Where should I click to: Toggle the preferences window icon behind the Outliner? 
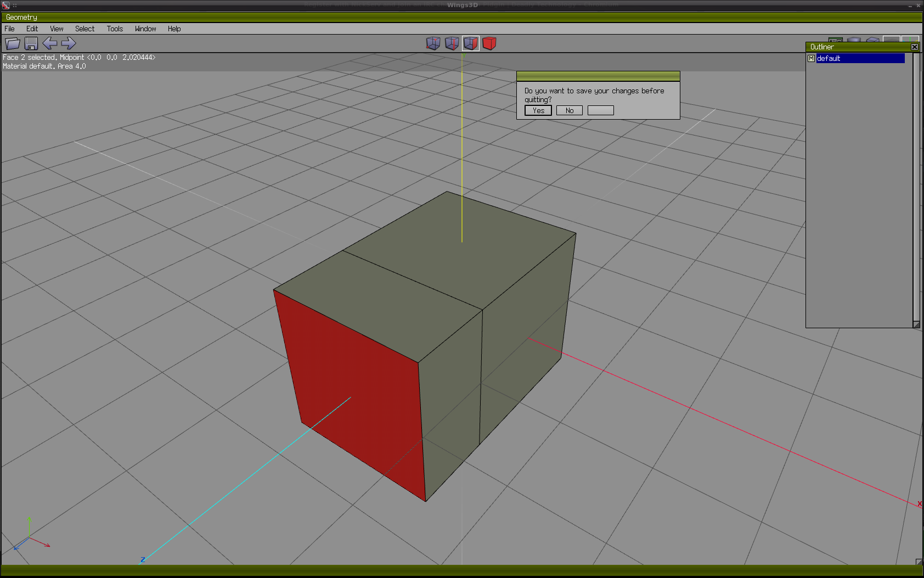point(836,40)
